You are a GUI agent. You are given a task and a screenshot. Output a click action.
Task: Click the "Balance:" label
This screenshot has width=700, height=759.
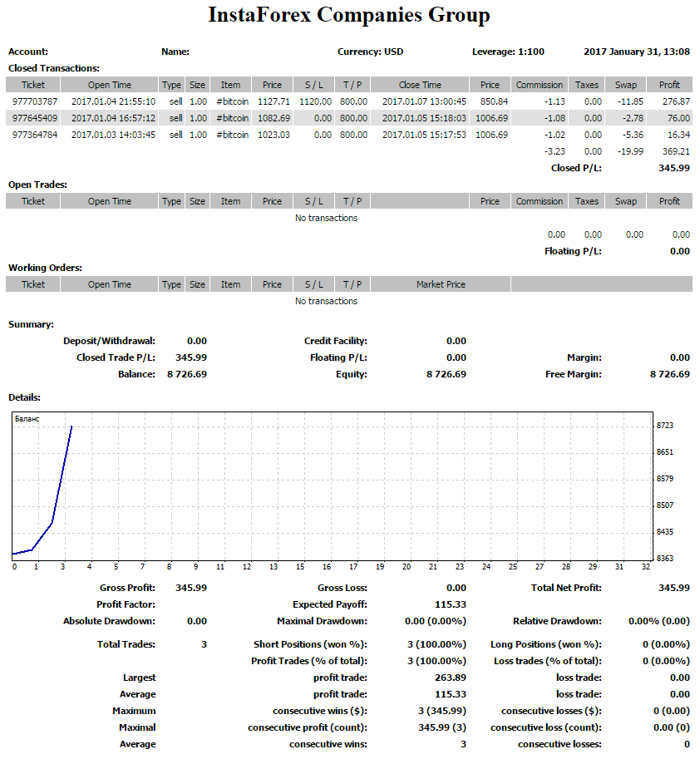pos(136,374)
